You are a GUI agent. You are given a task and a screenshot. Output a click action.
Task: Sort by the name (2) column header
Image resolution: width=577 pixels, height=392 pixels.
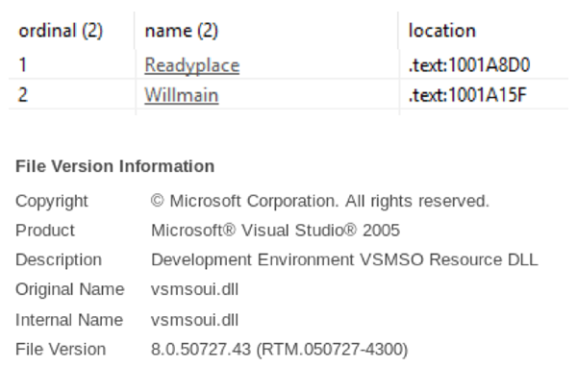click(x=182, y=31)
